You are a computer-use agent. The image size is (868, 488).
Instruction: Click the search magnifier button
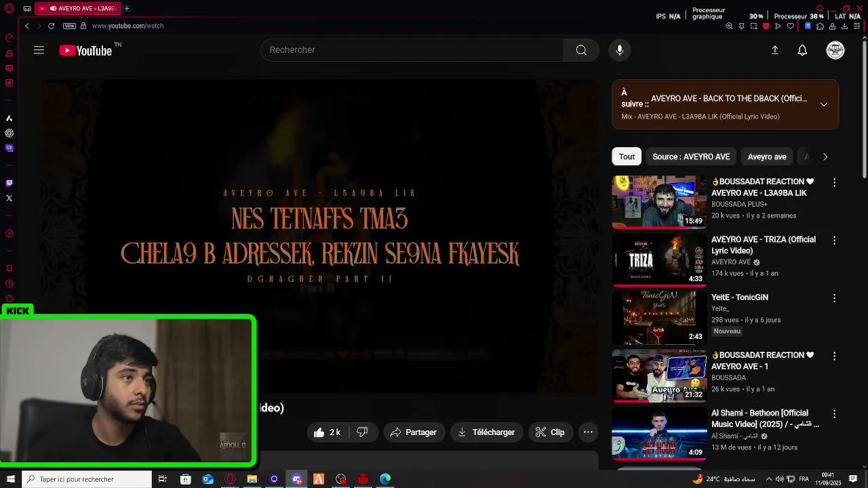[x=581, y=50]
